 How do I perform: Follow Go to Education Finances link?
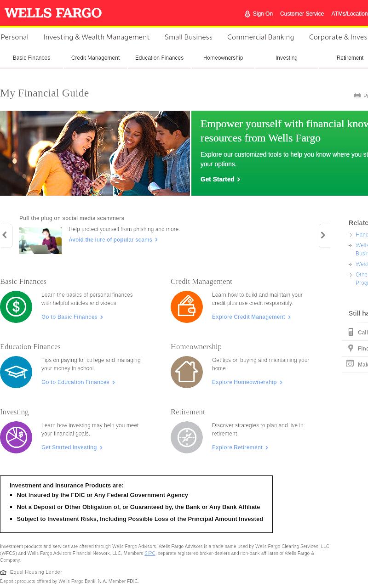pos(75,382)
